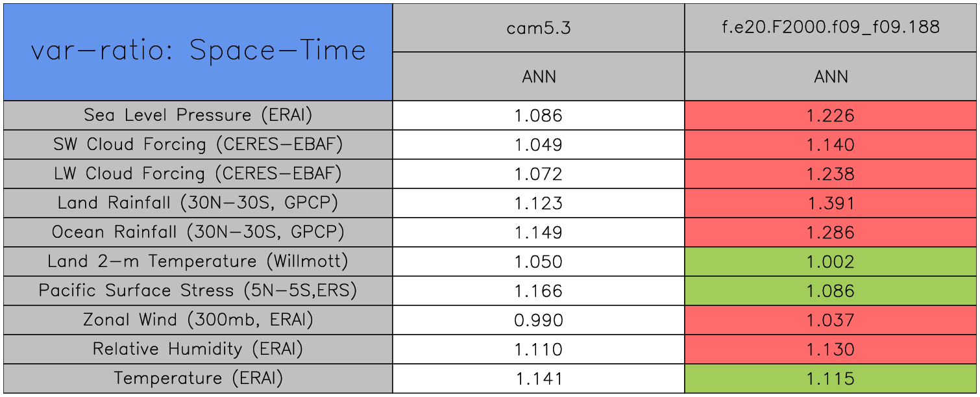Select the red cell with value 1.391
Screen dimensions: 980x397
tap(831, 203)
